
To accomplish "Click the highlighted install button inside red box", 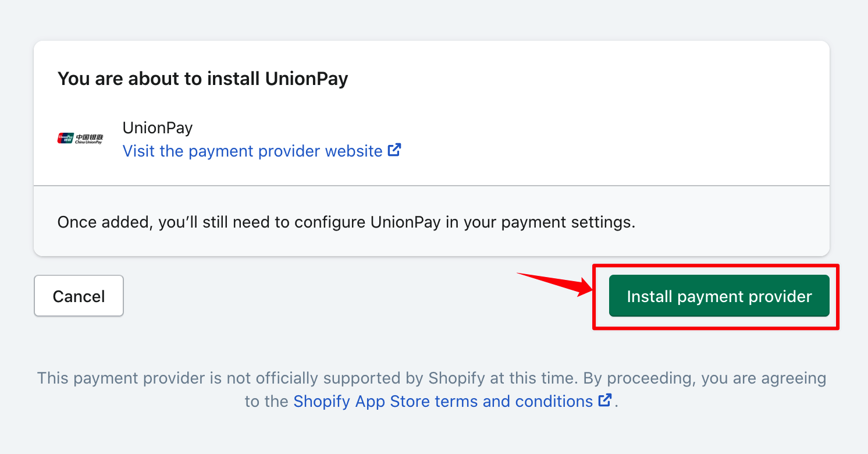I will 718,296.
